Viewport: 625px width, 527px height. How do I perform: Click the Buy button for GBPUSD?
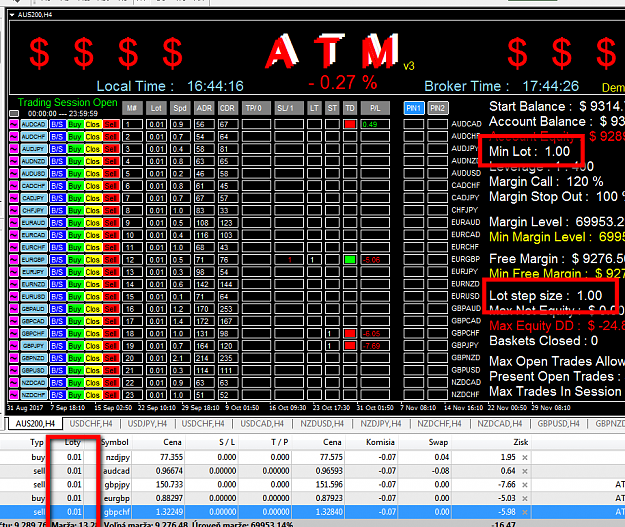point(75,371)
